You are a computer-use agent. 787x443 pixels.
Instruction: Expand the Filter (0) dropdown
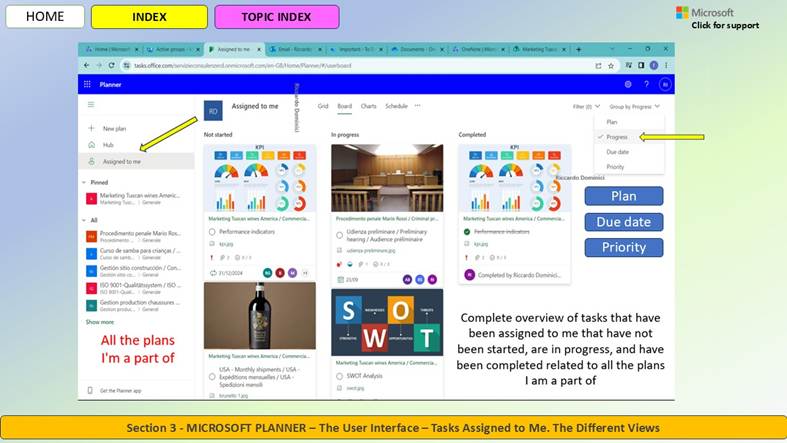click(x=586, y=106)
